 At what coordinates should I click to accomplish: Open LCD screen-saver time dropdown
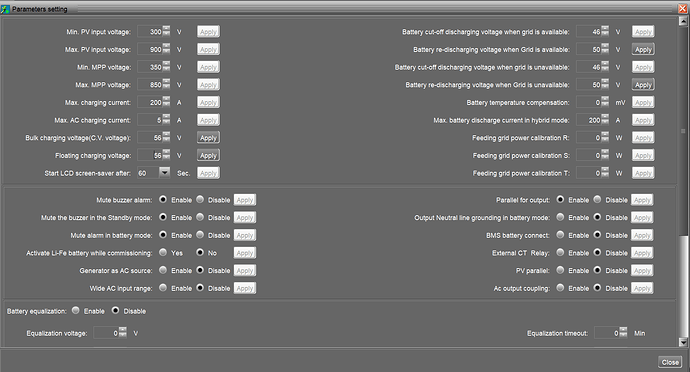click(164, 173)
